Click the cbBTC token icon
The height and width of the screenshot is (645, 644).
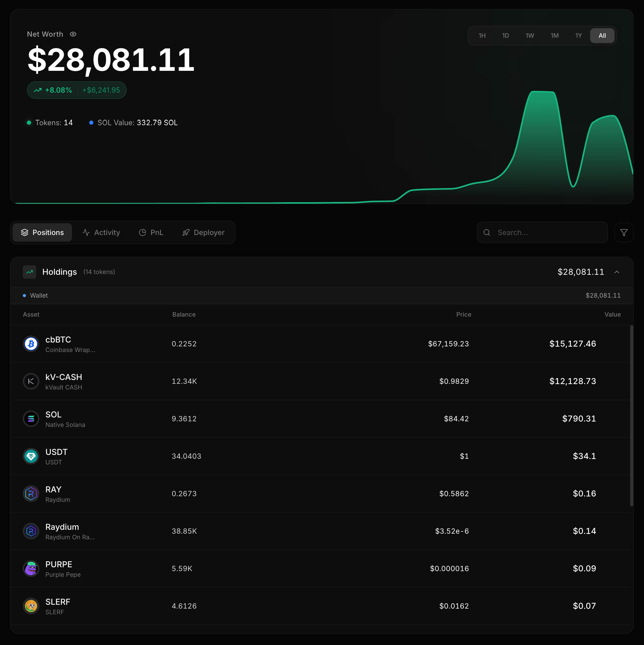31,344
